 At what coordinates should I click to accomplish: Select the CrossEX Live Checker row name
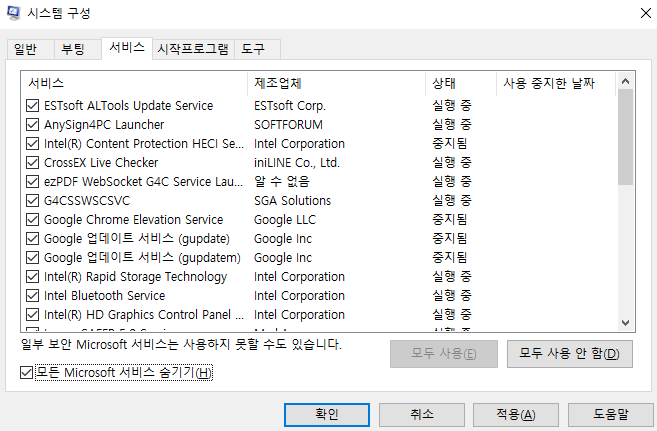click(x=101, y=163)
